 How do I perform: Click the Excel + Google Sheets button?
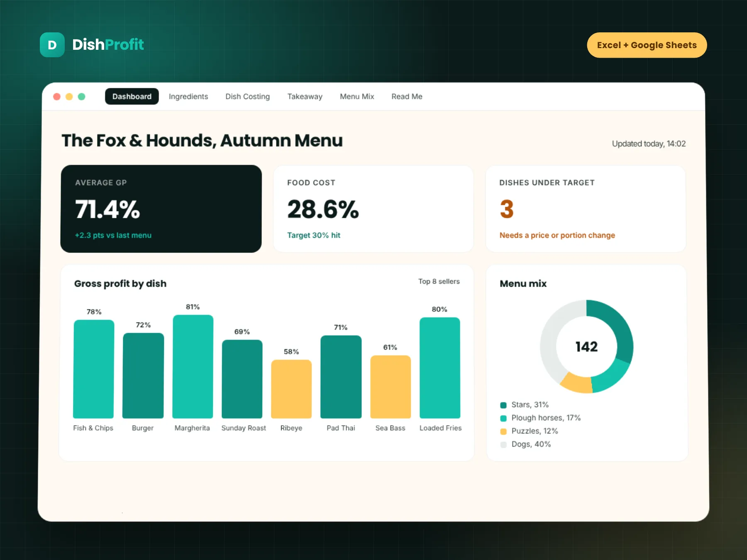pyautogui.click(x=647, y=45)
